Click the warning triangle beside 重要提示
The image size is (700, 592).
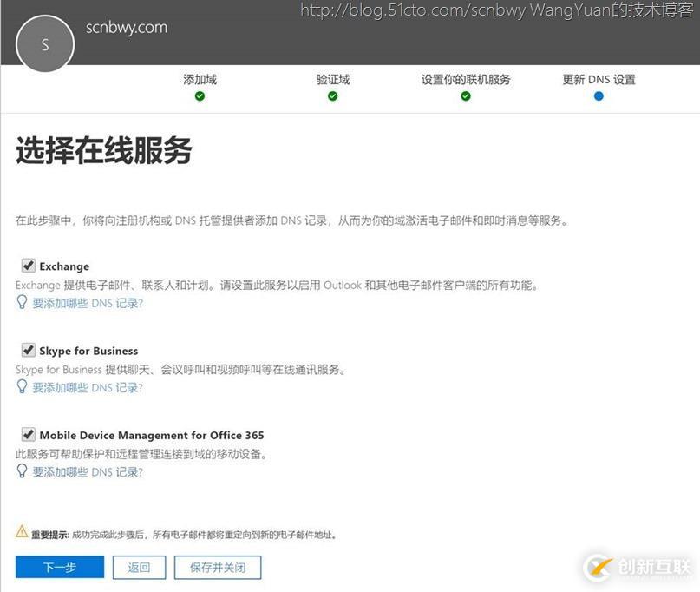coord(22,532)
